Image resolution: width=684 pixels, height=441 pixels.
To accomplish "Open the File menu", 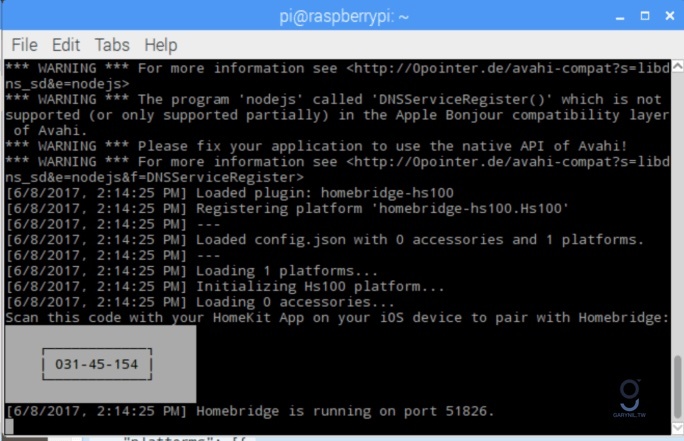I will point(24,45).
